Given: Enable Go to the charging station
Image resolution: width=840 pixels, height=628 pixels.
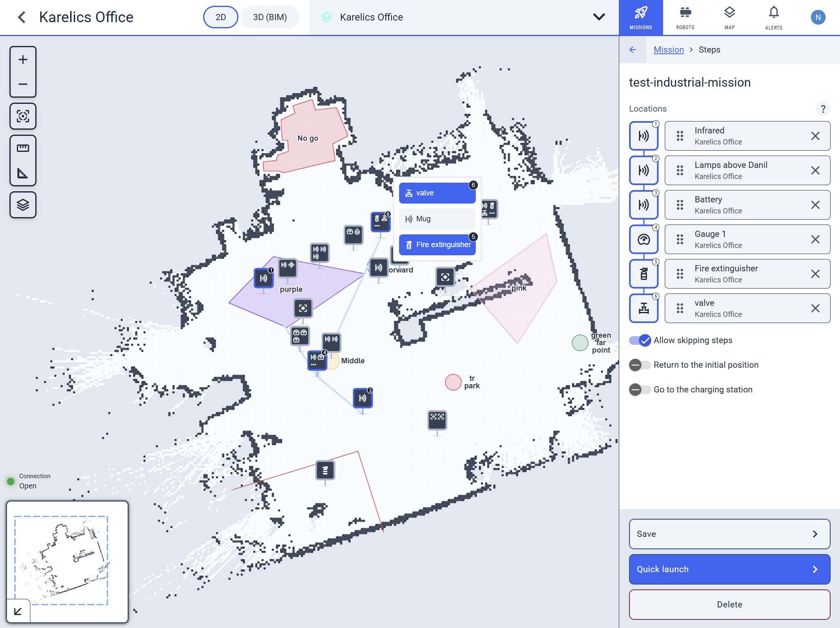Looking at the screenshot, I should click(640, 390).
